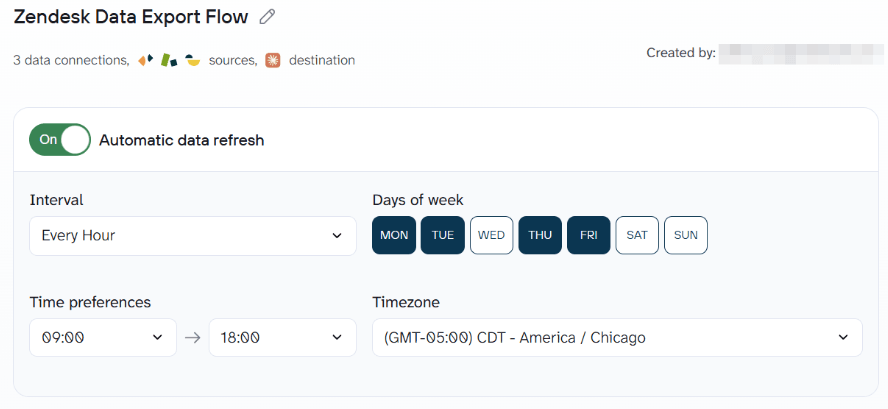Deselect FRI day of week
Image resolution: width=888 pixels, height=409 pixels.
(589, 235)
